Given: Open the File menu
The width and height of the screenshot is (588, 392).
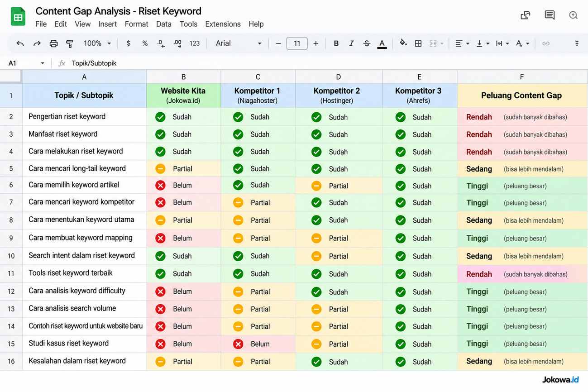Looking at the screenshot, I should (41, 24).
